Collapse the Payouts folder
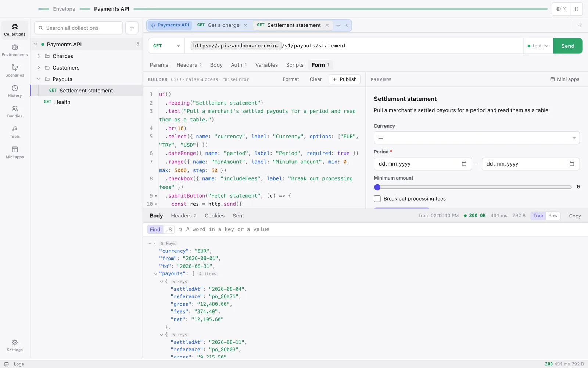Image resolution: width=588 pixels, height=368 pixels. click(x=39, y=79)
